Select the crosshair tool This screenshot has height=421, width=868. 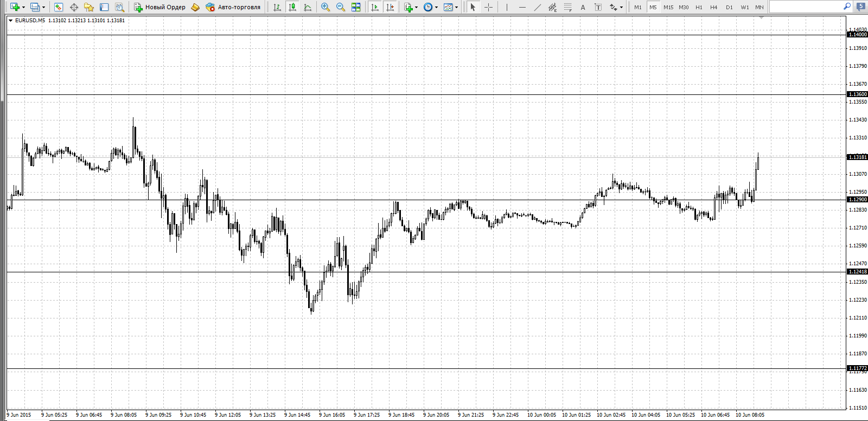[488, 7]
